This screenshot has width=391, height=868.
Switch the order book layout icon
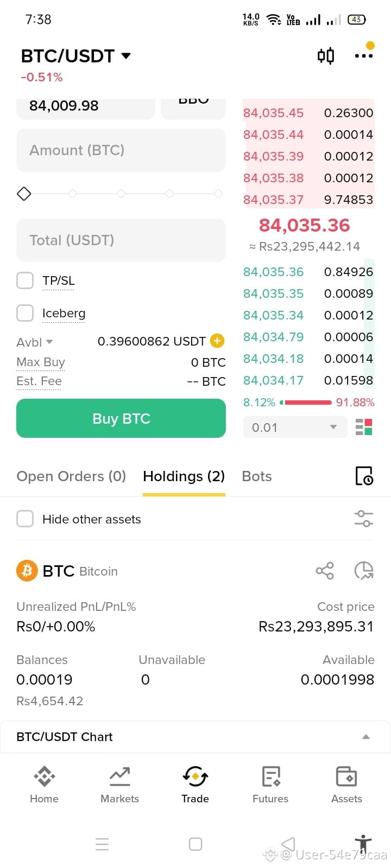(x=364, y=427)
